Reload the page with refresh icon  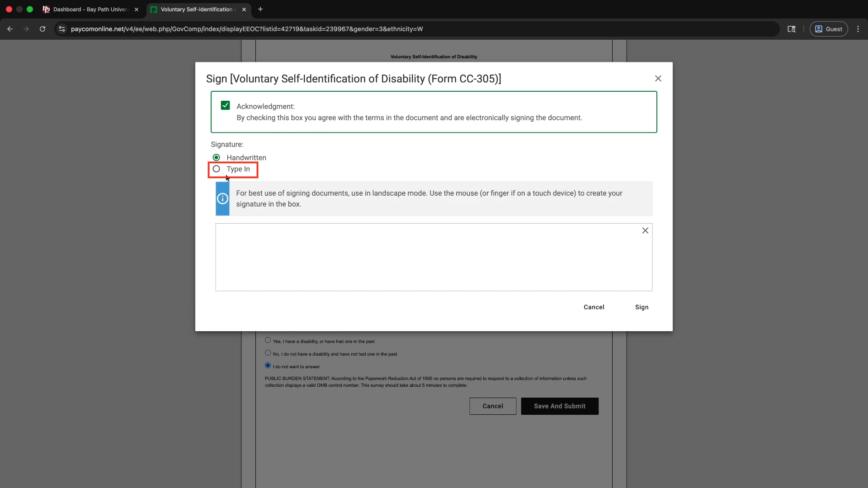(x=42, y=29)
